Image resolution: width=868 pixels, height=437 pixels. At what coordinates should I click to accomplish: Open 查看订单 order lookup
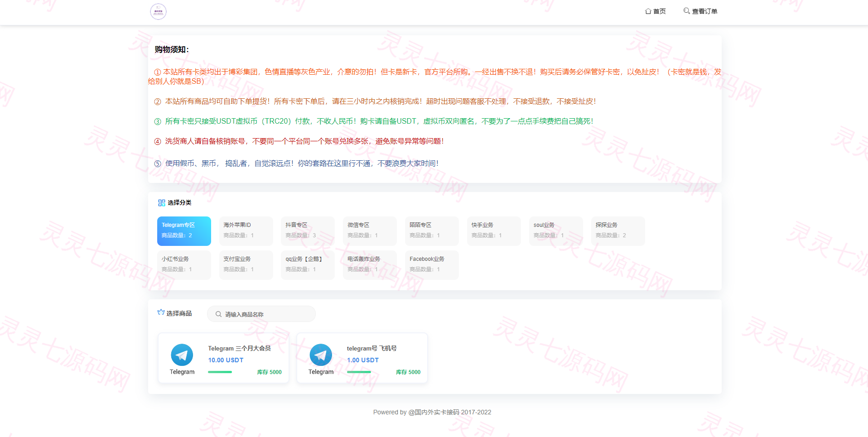(x=700, y=11)
